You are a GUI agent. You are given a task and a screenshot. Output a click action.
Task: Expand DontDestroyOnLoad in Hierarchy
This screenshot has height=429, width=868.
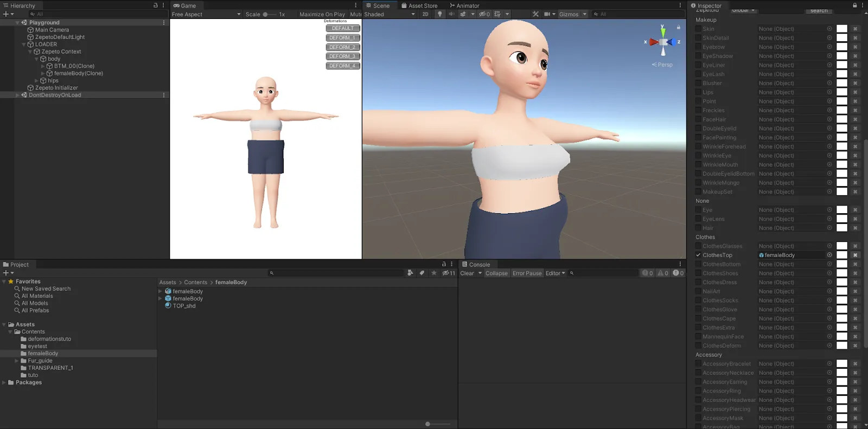pos(17,95)
